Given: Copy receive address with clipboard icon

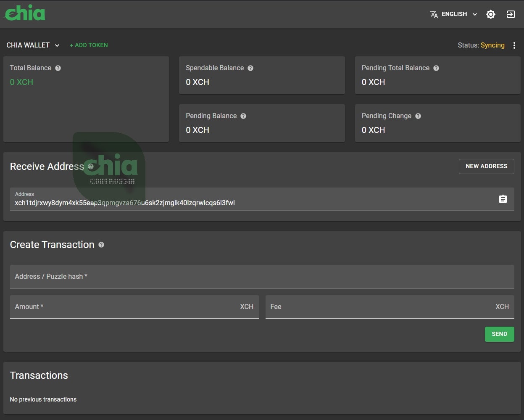Looking at the screenshot, I should click(x=503, y=199).
